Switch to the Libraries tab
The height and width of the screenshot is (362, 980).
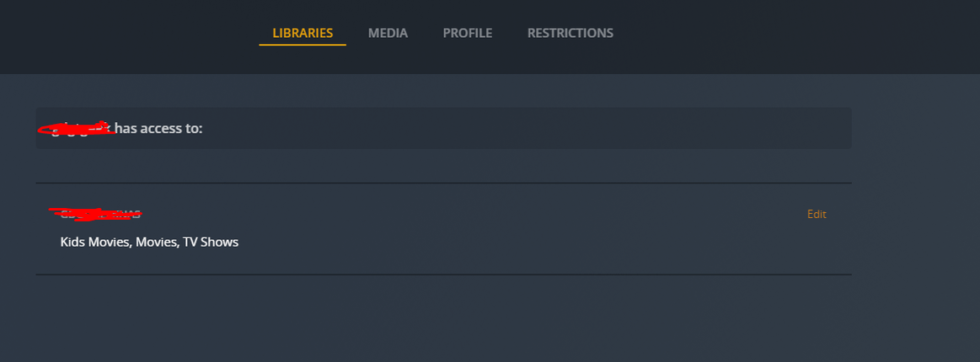[303, 34]
